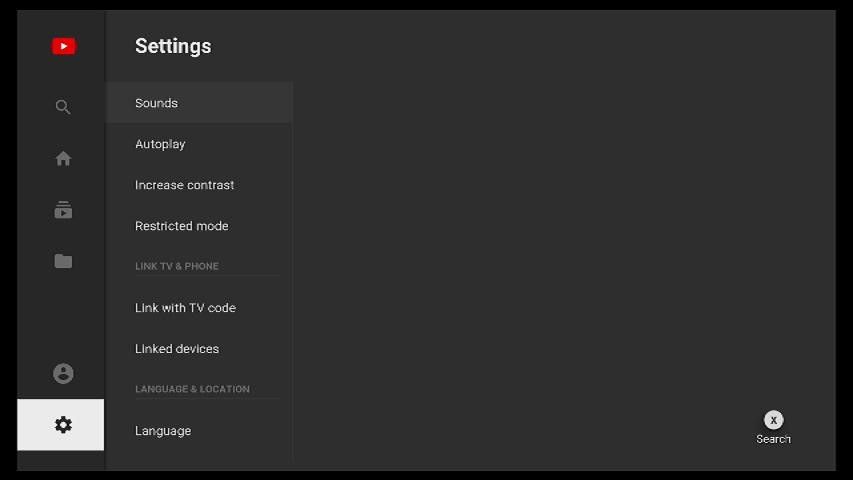Open the Subscriptions sidebar icon
853x480 pixels.
(x=63, y=210)
